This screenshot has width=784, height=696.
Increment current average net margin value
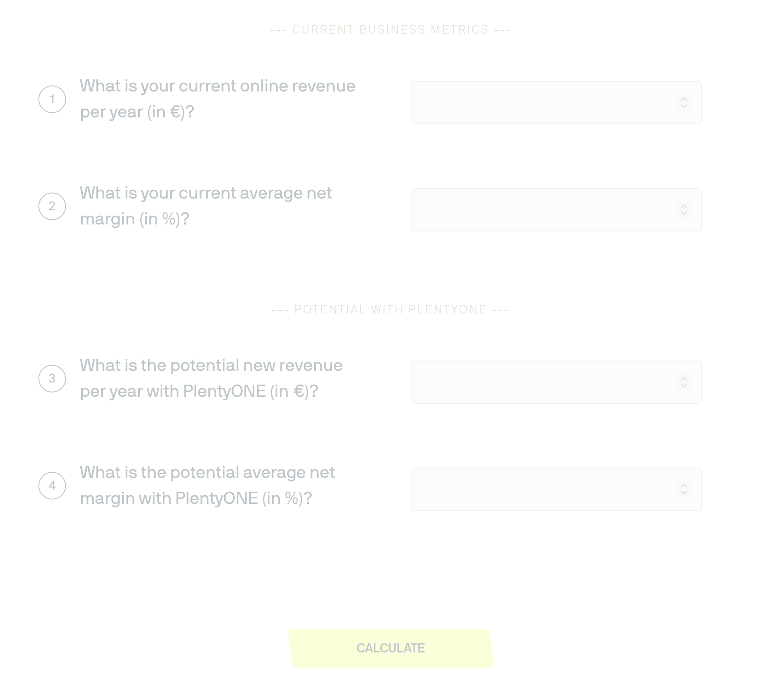pos(684,207)
